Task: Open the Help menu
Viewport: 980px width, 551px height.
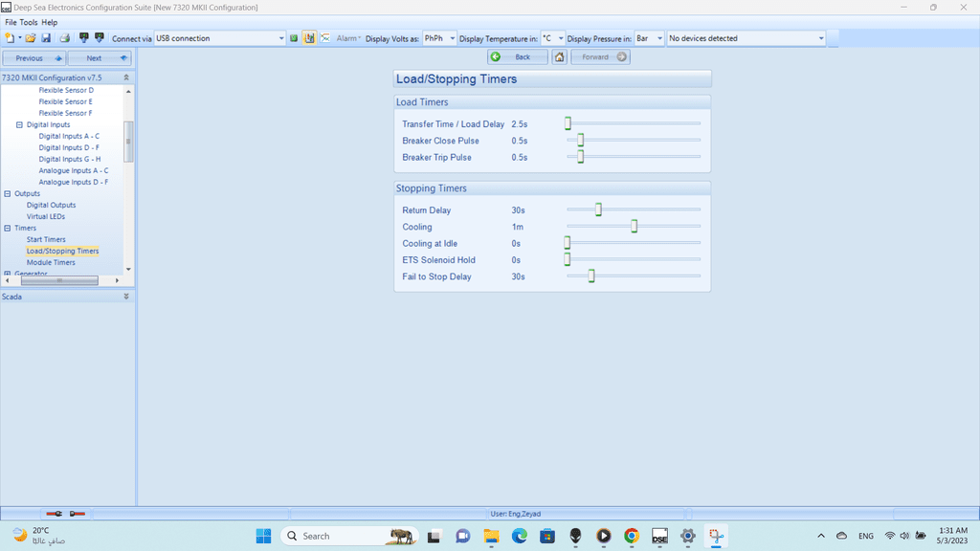Action: 50,23
